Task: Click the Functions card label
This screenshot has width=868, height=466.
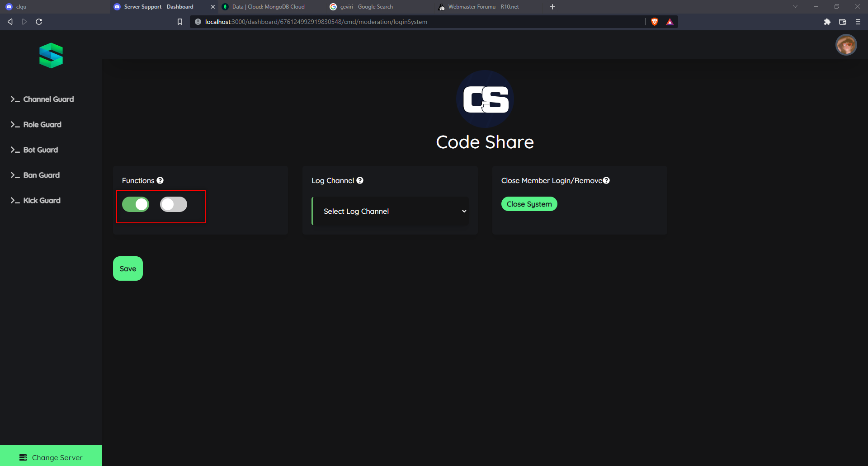Action: (x=138, y=180)
